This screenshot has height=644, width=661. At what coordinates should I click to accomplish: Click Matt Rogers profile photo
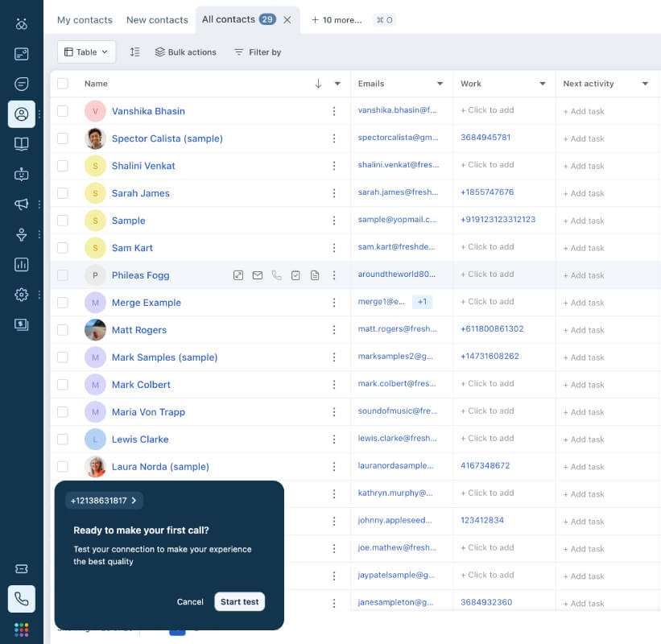pos(95,329)
